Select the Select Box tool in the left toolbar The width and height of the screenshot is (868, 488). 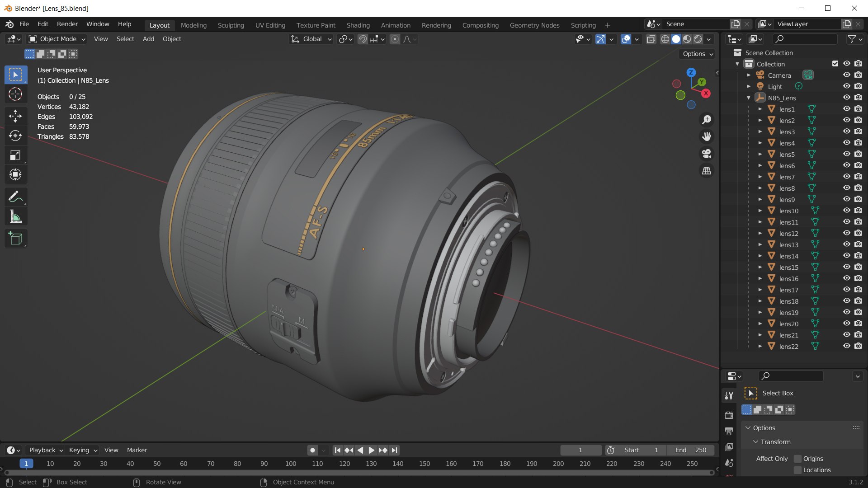[x=15, y=75]
